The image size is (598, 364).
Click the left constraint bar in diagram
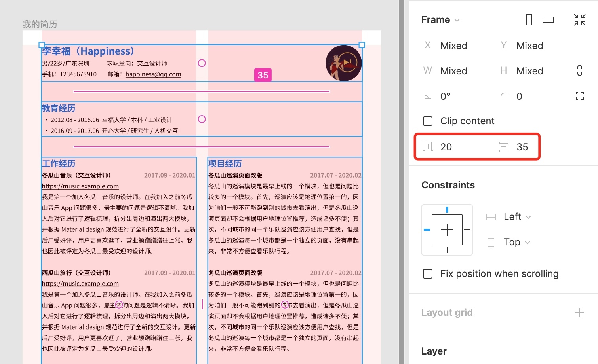[x=427, y=230]
